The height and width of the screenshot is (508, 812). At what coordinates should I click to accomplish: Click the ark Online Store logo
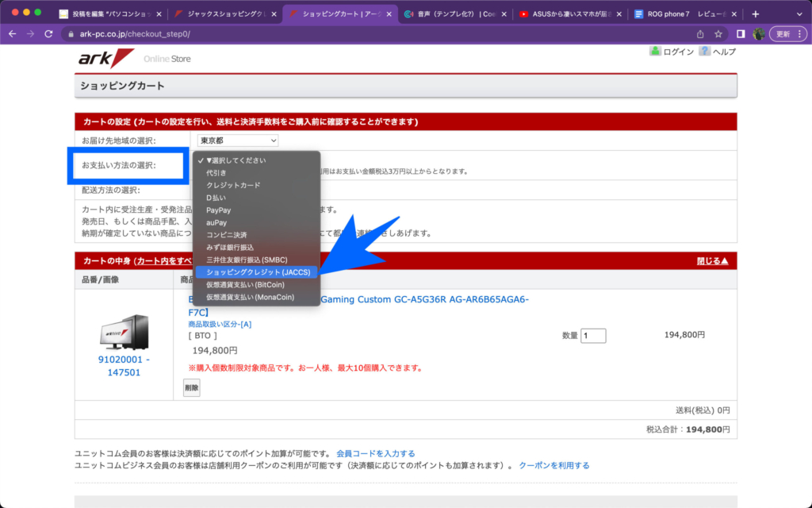tap(107, 58)
